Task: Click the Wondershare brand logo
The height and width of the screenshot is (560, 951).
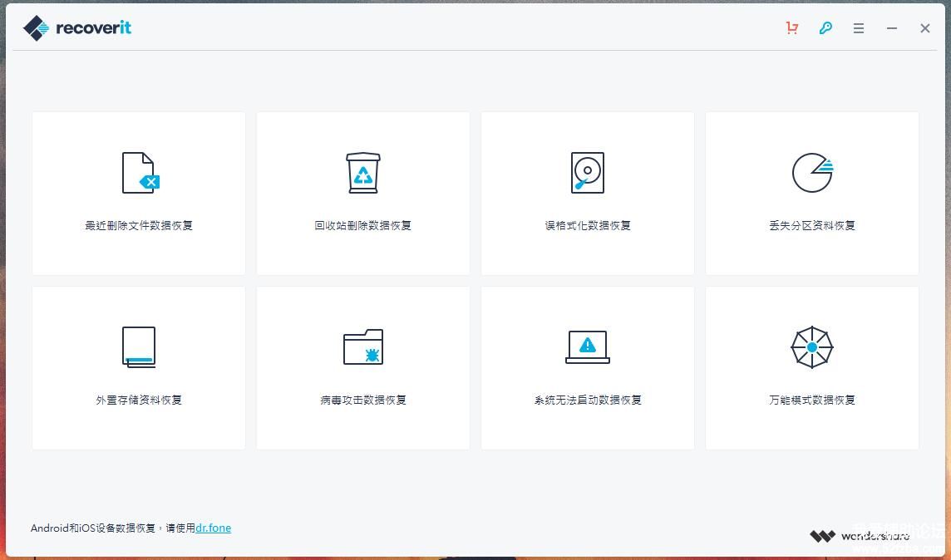Action: 860,536
